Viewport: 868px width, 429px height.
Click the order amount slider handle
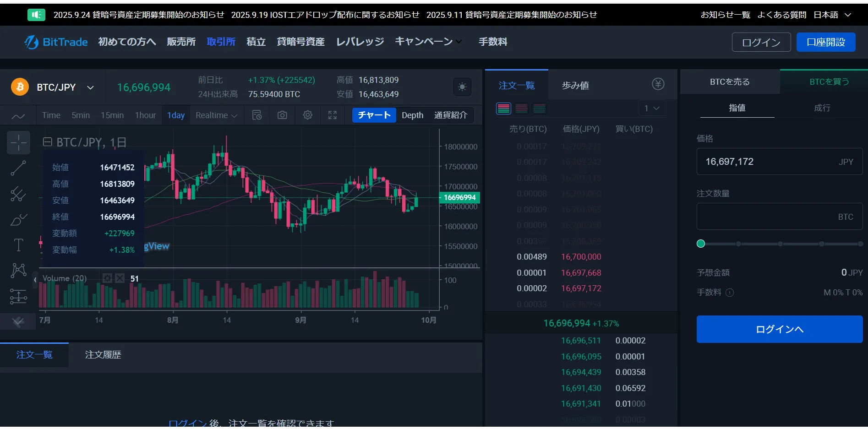pos(701,244)
